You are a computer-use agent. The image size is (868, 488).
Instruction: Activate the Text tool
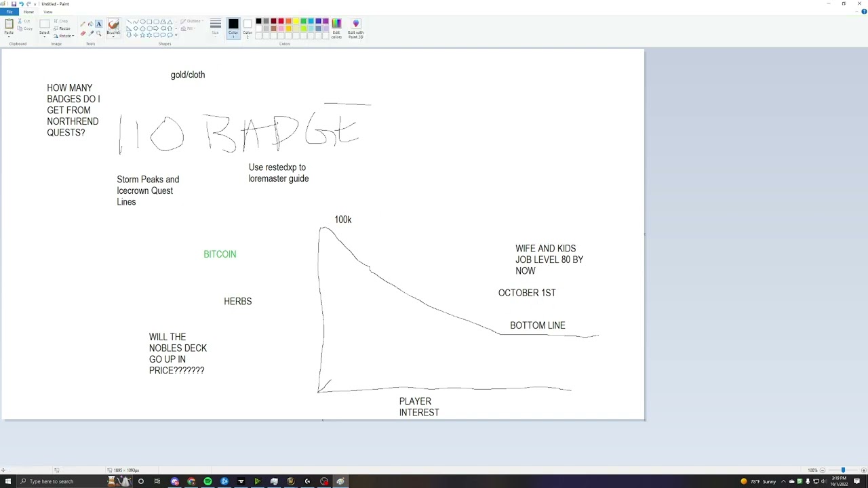98,24
